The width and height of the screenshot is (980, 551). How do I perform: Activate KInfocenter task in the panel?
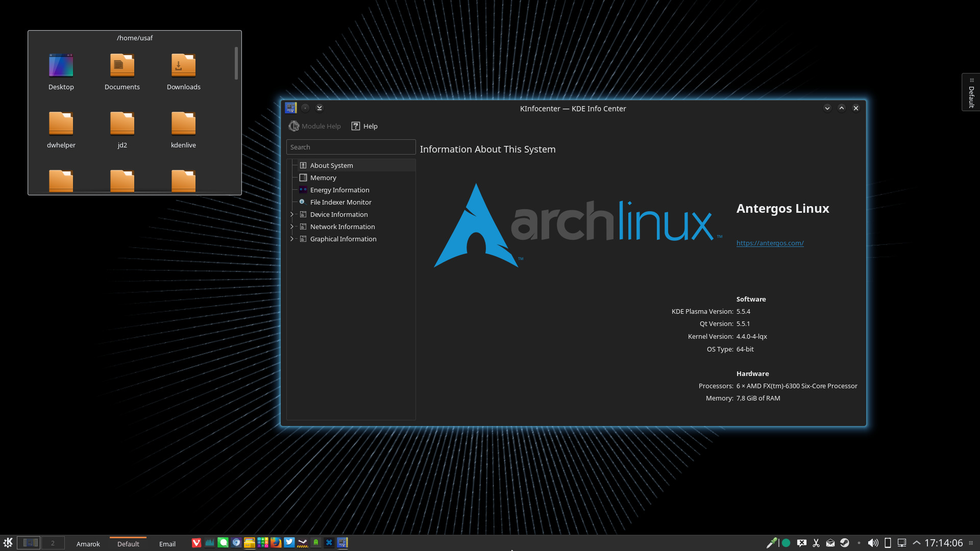coord(342,543)
